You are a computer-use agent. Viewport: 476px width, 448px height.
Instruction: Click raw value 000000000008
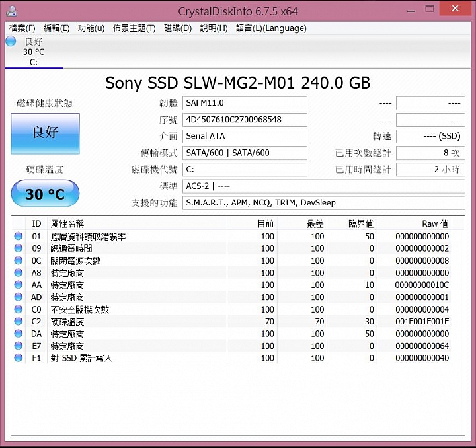coord(422,261)
